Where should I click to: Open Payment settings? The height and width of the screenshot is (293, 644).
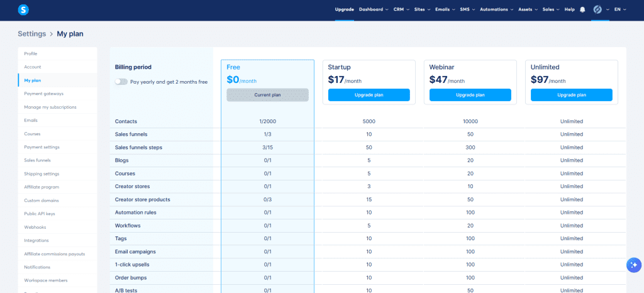[57, 147]
